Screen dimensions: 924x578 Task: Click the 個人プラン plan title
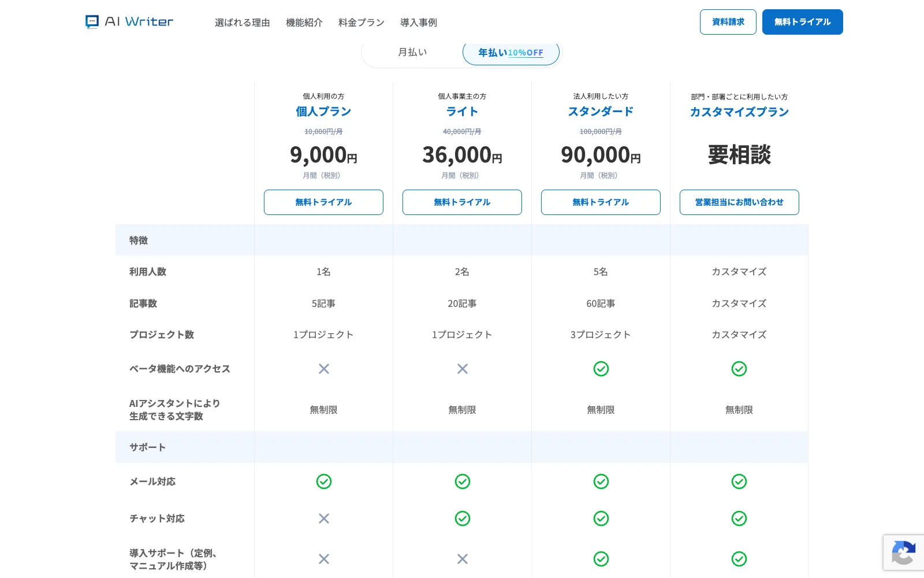[324, 112]
